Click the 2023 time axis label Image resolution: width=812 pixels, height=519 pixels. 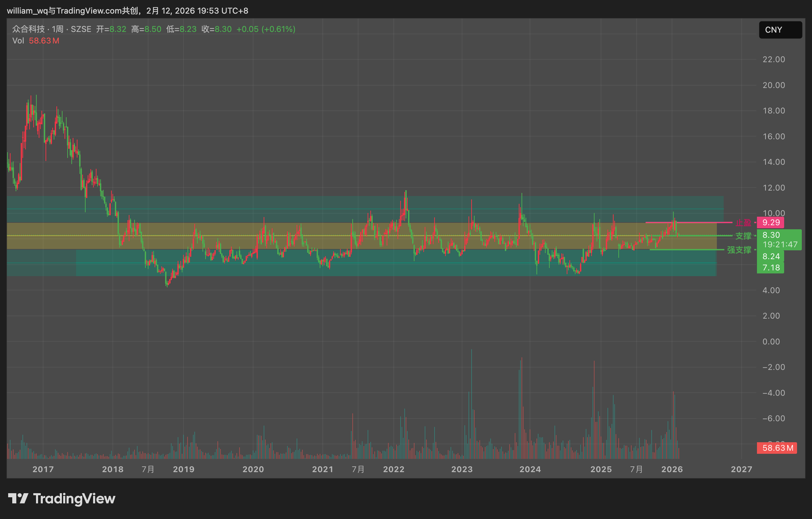click(462, 469)
